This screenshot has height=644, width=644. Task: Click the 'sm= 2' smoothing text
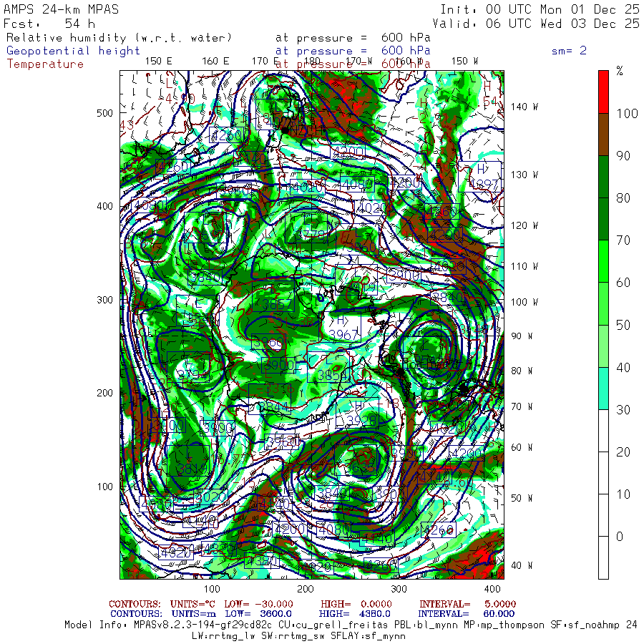click(570, 51)
